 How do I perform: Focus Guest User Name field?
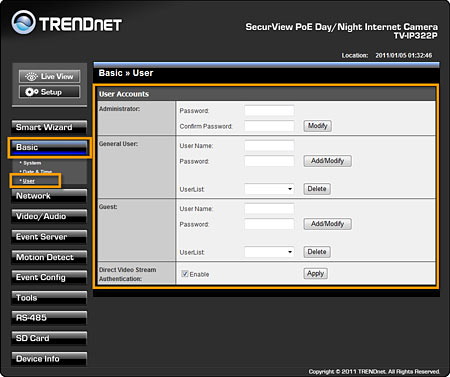pyautogui.click(x=269, y=208)
